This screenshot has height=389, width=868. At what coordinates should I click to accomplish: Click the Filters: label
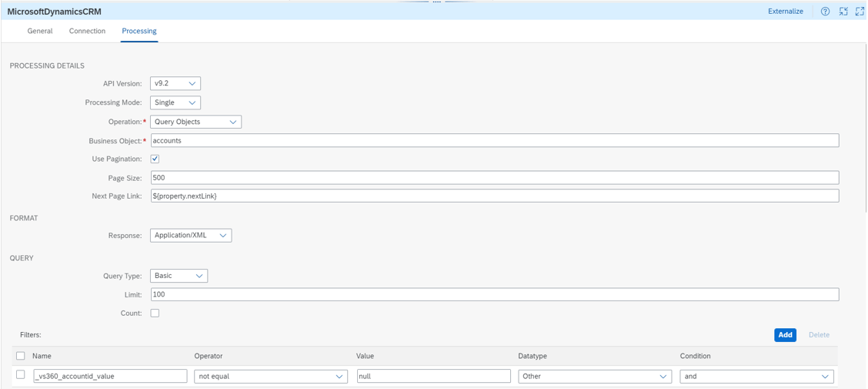pos(31,335)
